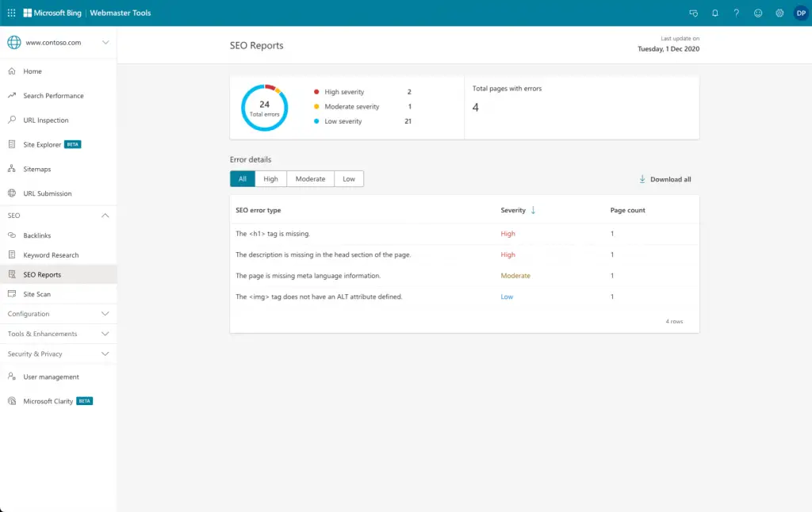Open "<img> tag does not have an ALT attribute" row
The image size is (812, 512).
(x=465, y=296)
